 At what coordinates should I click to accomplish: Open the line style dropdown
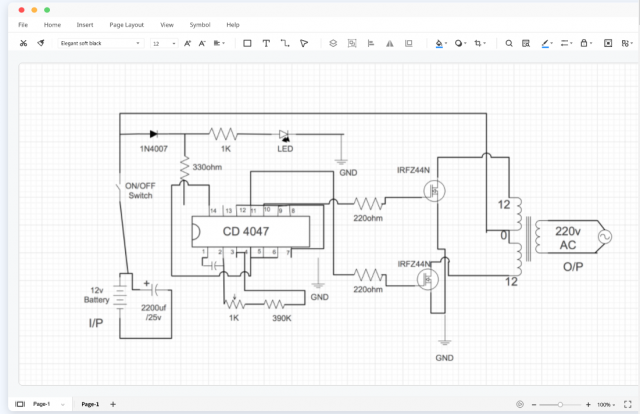click(x=567, y=43)
